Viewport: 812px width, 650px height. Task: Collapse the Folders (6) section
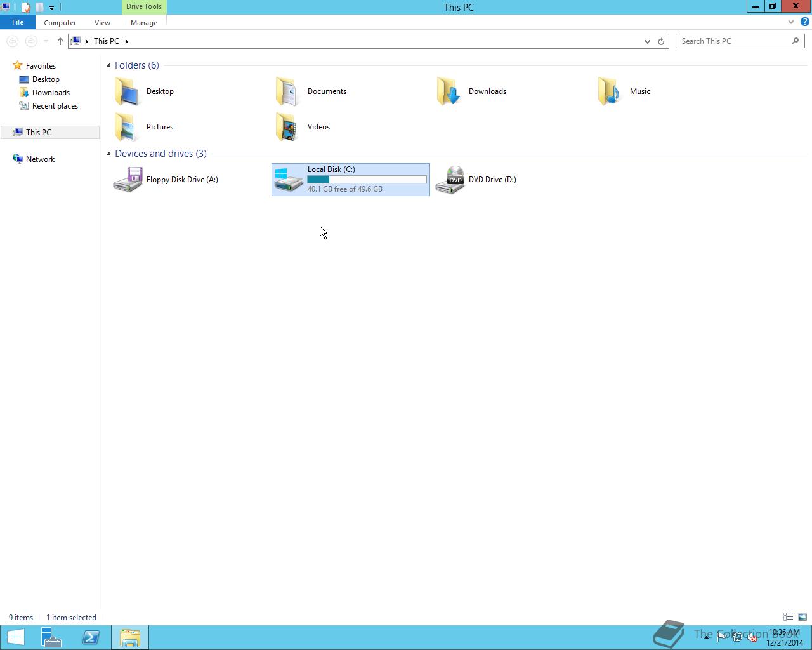(x=108, y=65)
